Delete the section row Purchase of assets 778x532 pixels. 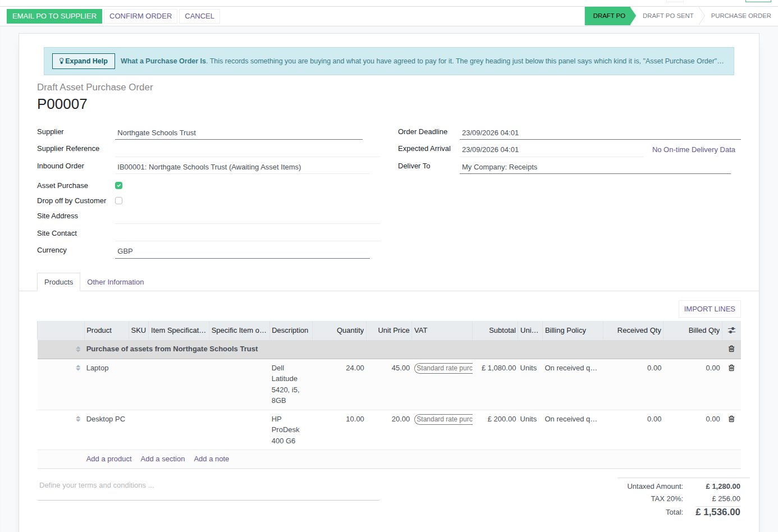point(731,349)
